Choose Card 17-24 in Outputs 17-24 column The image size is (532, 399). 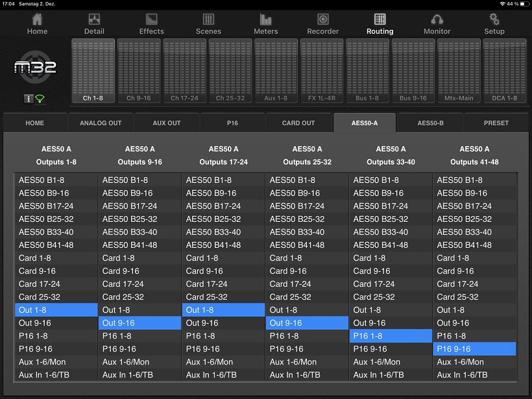(x=223, y=284)
